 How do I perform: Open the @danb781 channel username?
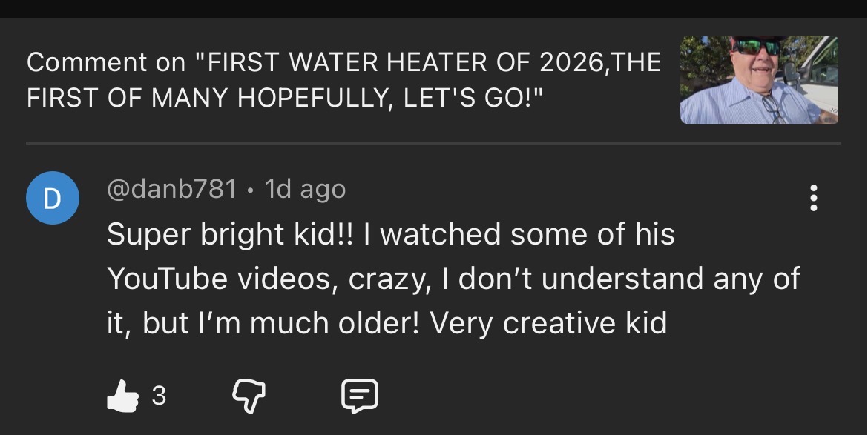point(171,189)
